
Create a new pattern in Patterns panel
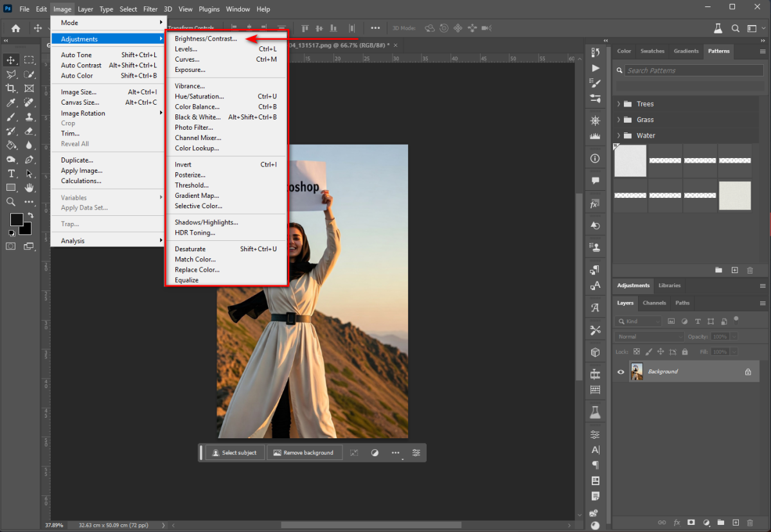coord(734,270)
